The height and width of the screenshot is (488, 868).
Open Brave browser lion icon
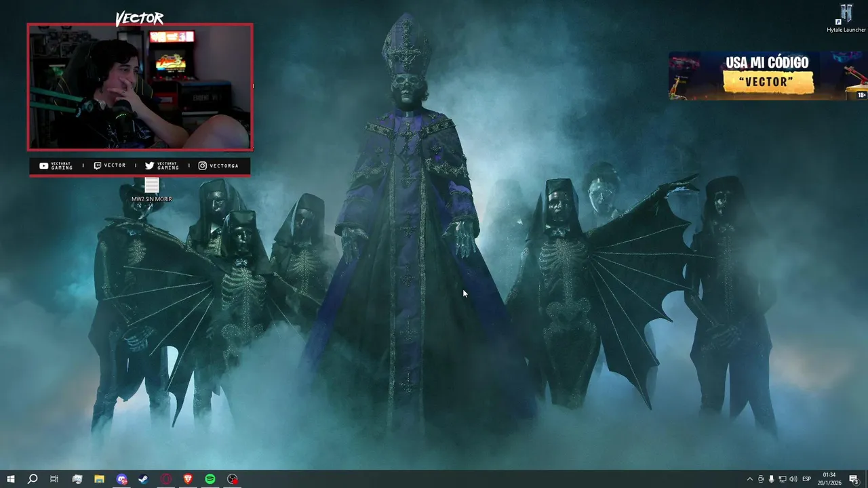(188, 479)
